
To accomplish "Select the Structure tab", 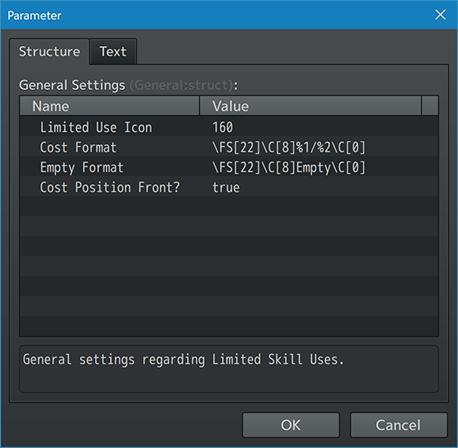I will click(x=49, y=52).
